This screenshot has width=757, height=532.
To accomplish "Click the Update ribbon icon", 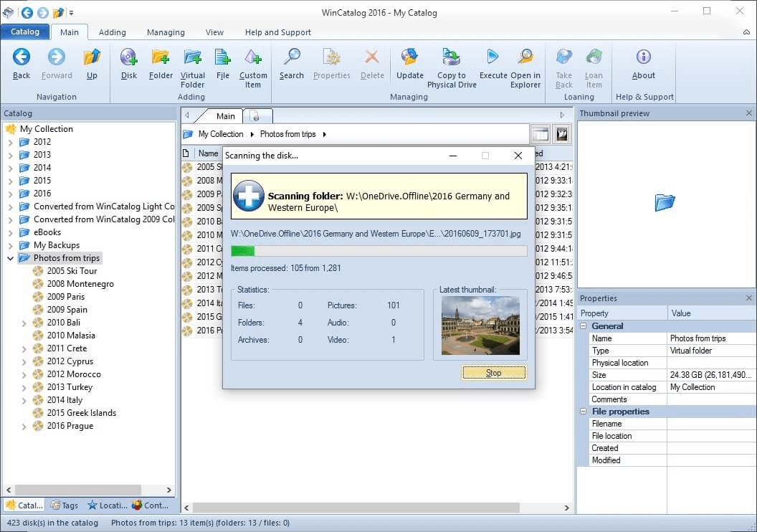I will [409, 57].
